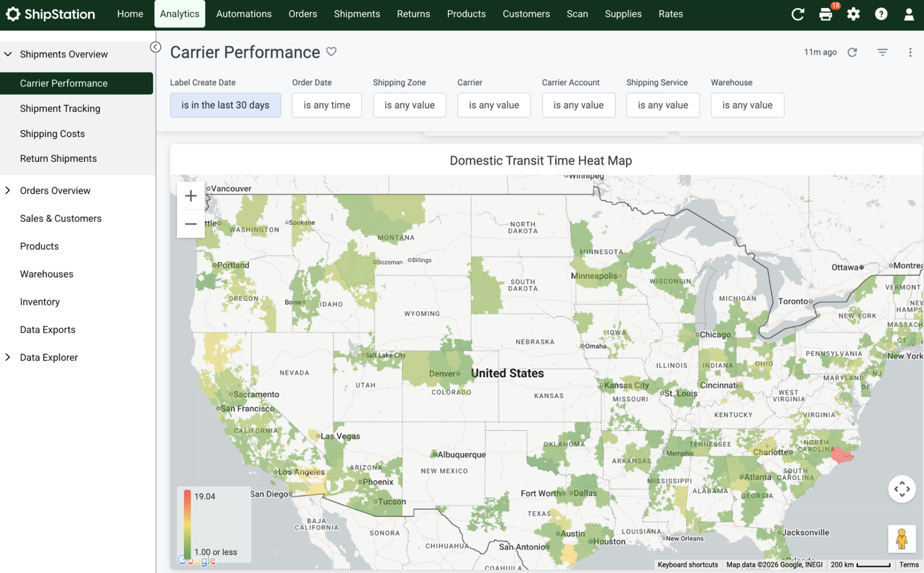Click the Google logo on map
The image size is (924, 573).
197,561
